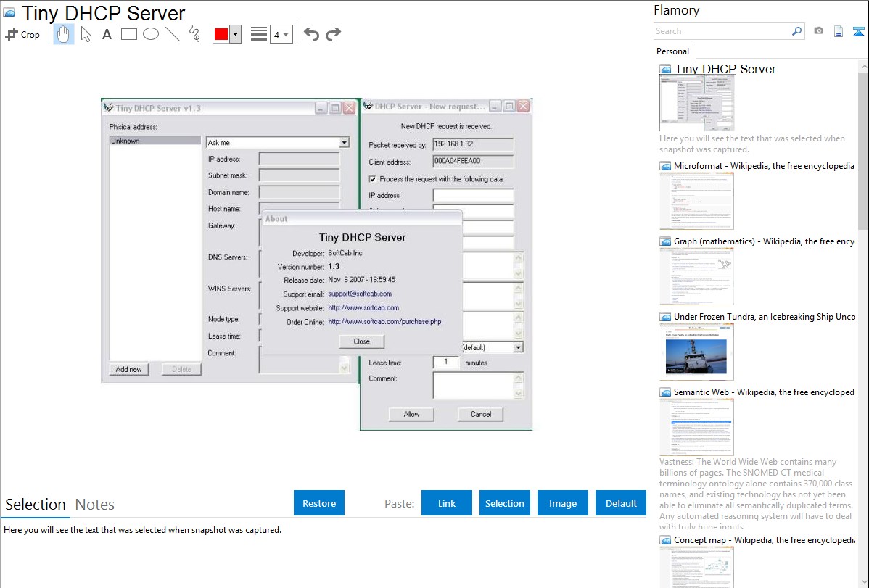Screen dimensions: 869x588
Task: Click the paste Image button
Action: (562, 503)
